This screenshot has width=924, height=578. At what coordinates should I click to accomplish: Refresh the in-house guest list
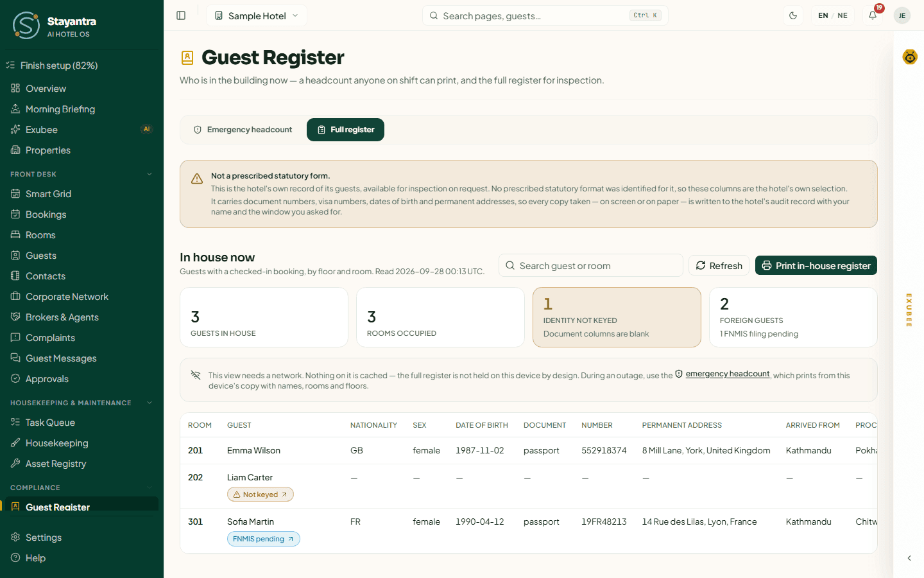(x=719, y=265)
